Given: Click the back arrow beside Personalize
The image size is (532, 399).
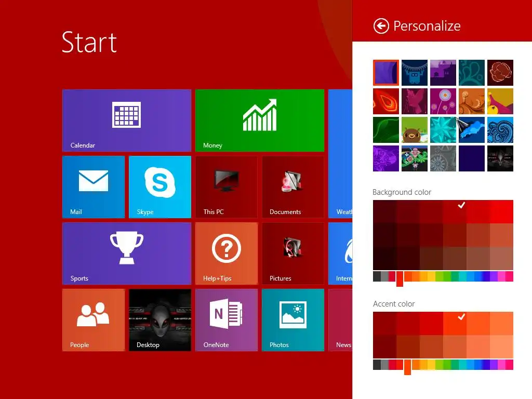Looking at the screenshot, I should 381,26.
